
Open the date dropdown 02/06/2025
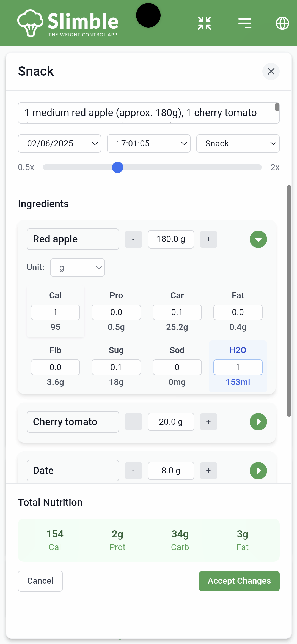[59, 143]
